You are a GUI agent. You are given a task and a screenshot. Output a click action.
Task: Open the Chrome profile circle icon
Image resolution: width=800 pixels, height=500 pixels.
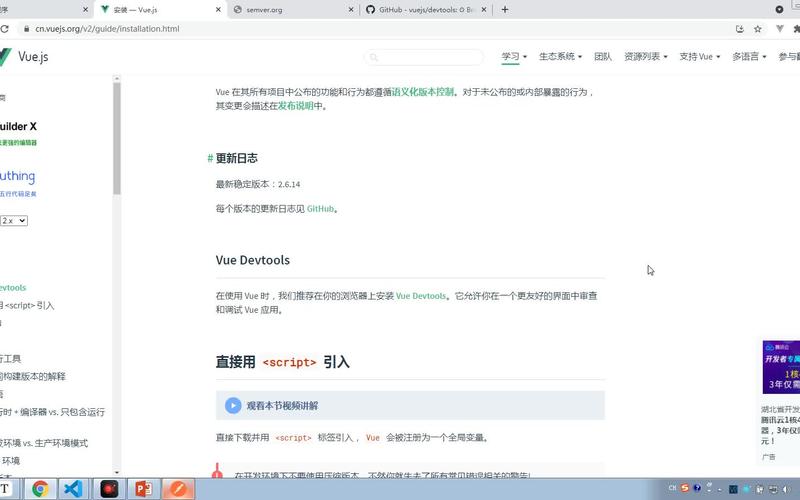click(779, 10)
